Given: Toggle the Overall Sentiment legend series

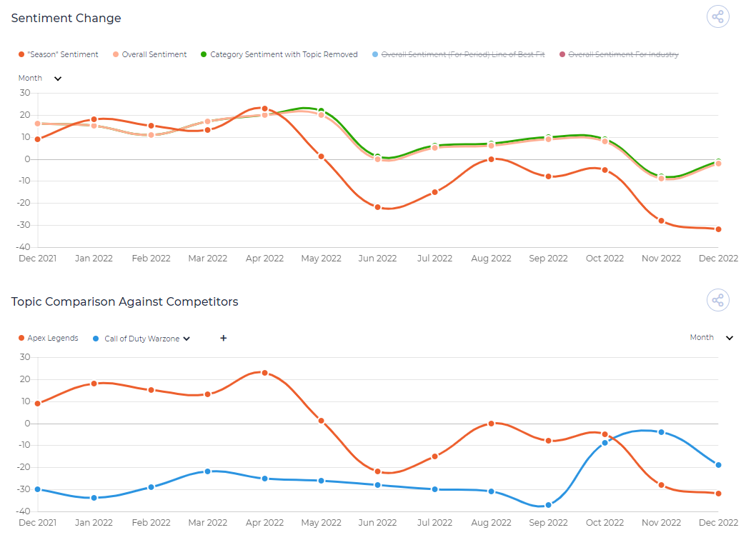Looking at the screenshot, I should [x=149, y=54].
